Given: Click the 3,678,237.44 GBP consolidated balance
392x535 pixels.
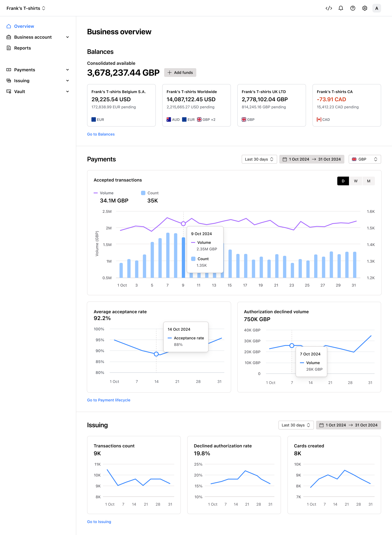Looking at the screenshot, I should click(123, 73).
